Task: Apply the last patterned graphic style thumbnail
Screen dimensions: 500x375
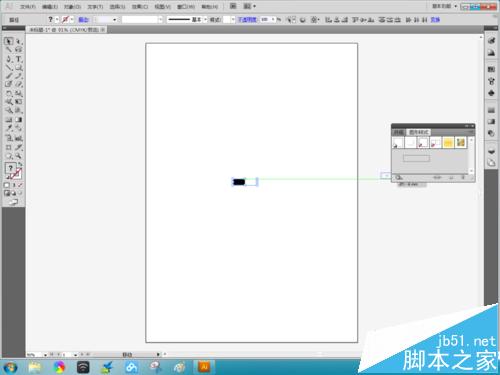Action: click(461, 142)
